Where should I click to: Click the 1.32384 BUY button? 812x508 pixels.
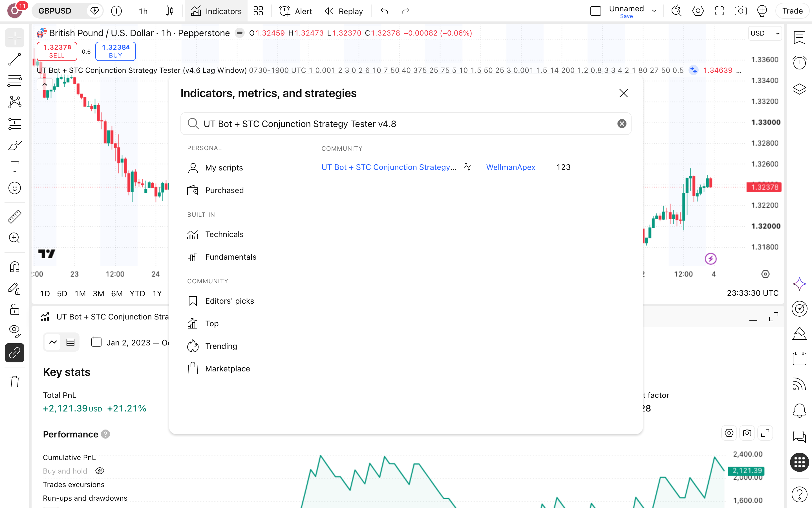115,51
